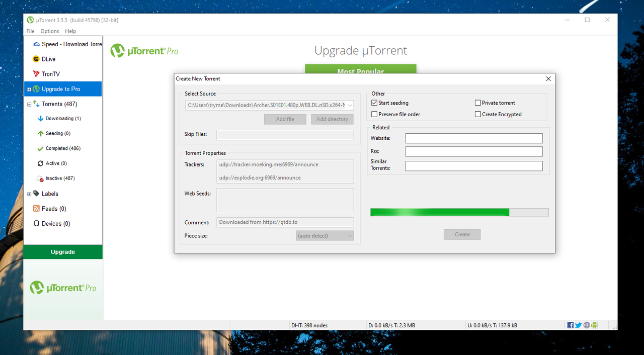The width and height of the screenshot is (644, 355).
Task: Expand the Upgrade to Pro tree node
Action: (29, 90)
